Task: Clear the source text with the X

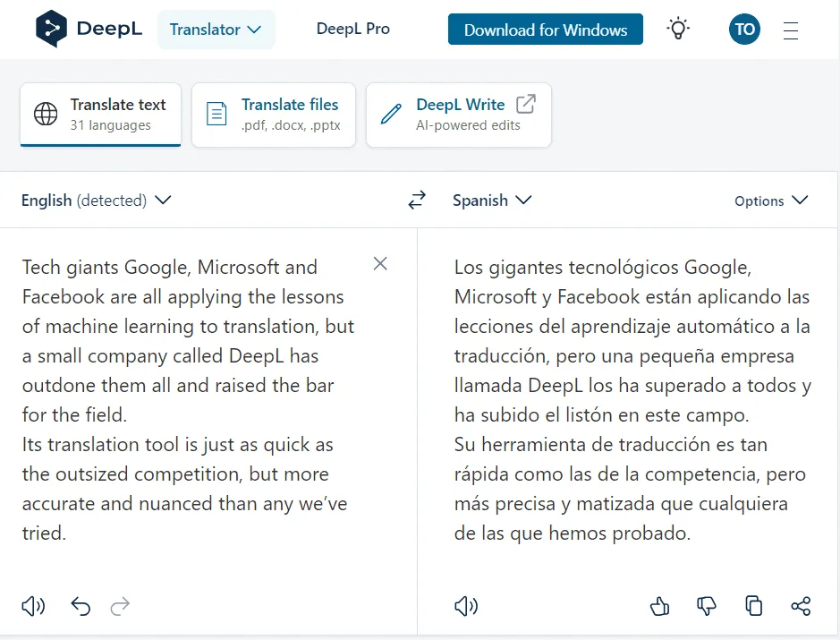Action: (x=379, y=263)
